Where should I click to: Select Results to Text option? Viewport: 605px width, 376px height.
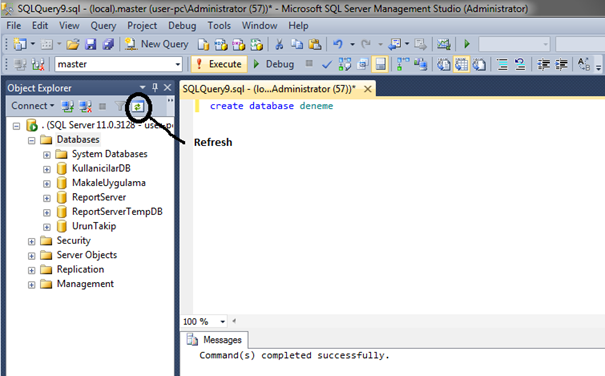click(x=444, y=64)
